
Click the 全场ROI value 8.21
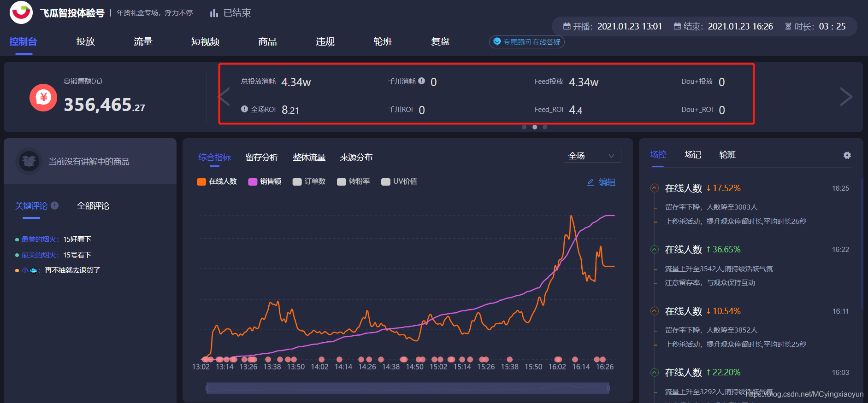[290, 110]
